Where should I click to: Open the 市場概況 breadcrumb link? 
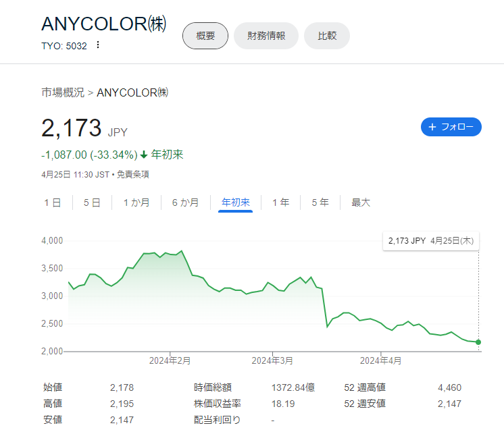click(63, 92)
